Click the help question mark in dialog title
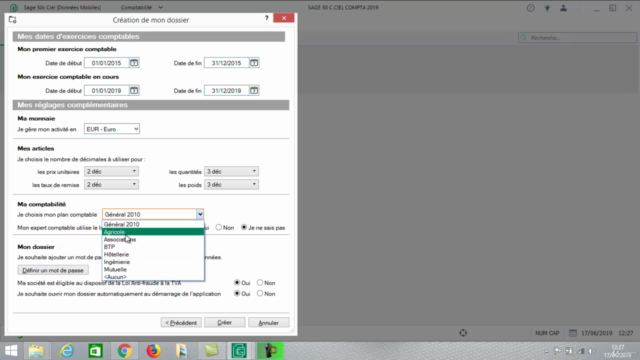The width and height of the screenshot is (640, 360). pyautogui.click(x=267, y=18)
